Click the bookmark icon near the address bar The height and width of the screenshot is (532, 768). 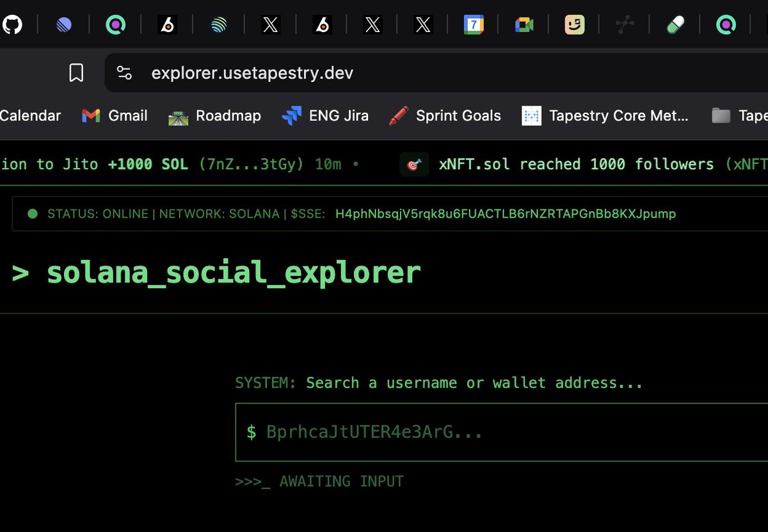click(76, 72)
